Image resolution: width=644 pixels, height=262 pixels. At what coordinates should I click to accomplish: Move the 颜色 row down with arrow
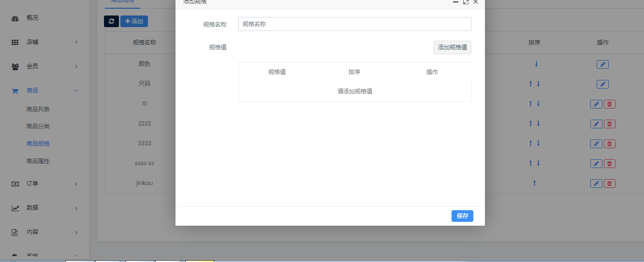pyautogui.click(x=536, y=64)
